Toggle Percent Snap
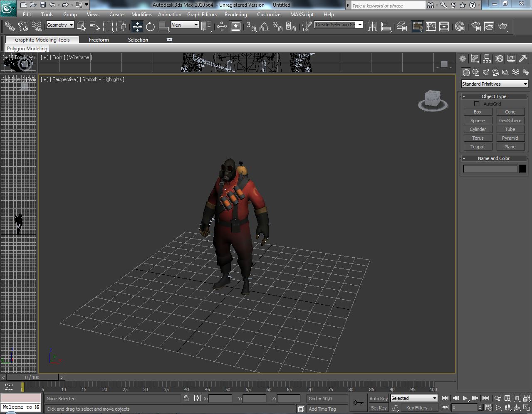Image resolution: width=532 pixels, height=414 pixels. 277,27
